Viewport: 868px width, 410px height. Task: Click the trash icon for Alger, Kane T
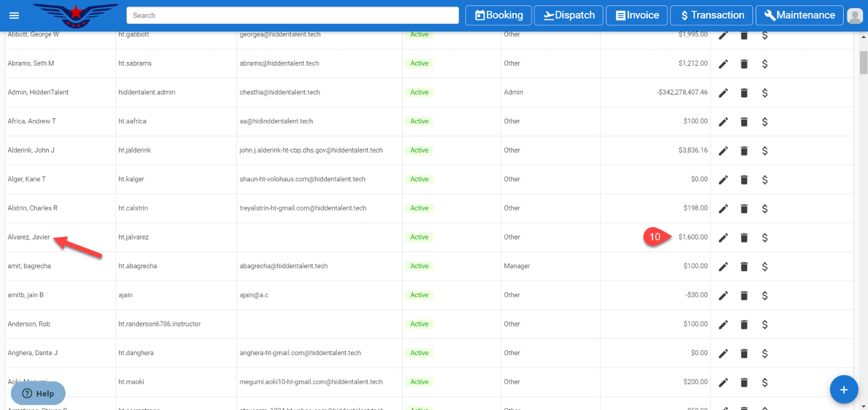click(x=744, y=180)
